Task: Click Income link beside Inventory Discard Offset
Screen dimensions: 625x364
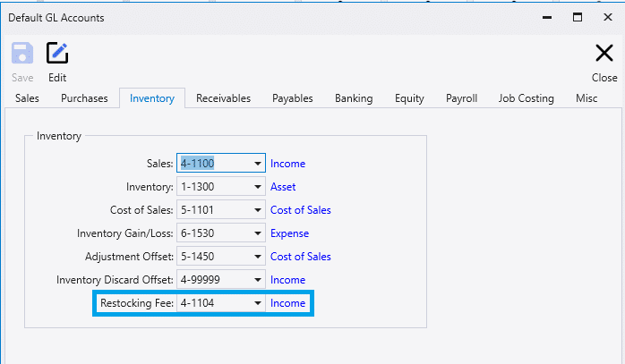Action: pos(287,280)
